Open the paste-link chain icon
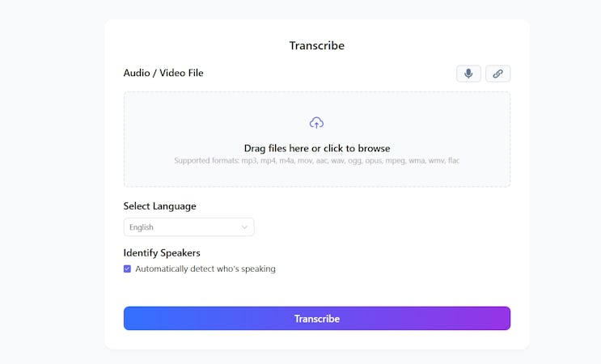Viewport: 601px width, 364px height. click(x=497, y=74)
